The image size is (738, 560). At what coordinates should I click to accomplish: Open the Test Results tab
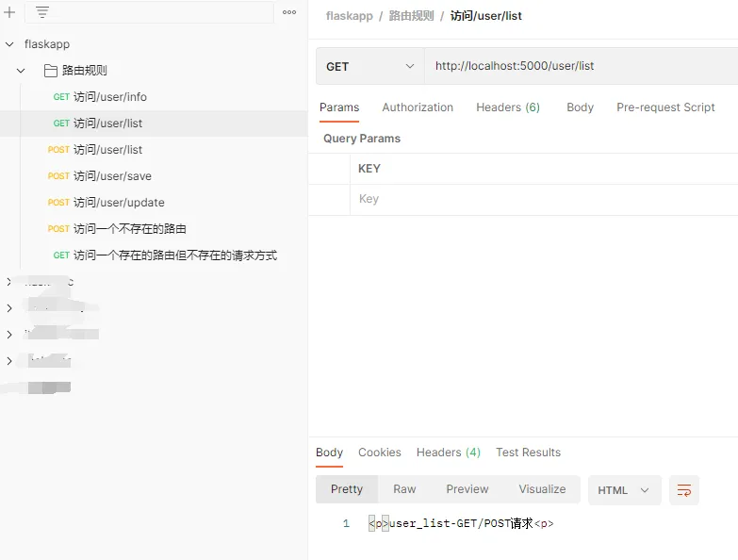click(x=528, y=453)
